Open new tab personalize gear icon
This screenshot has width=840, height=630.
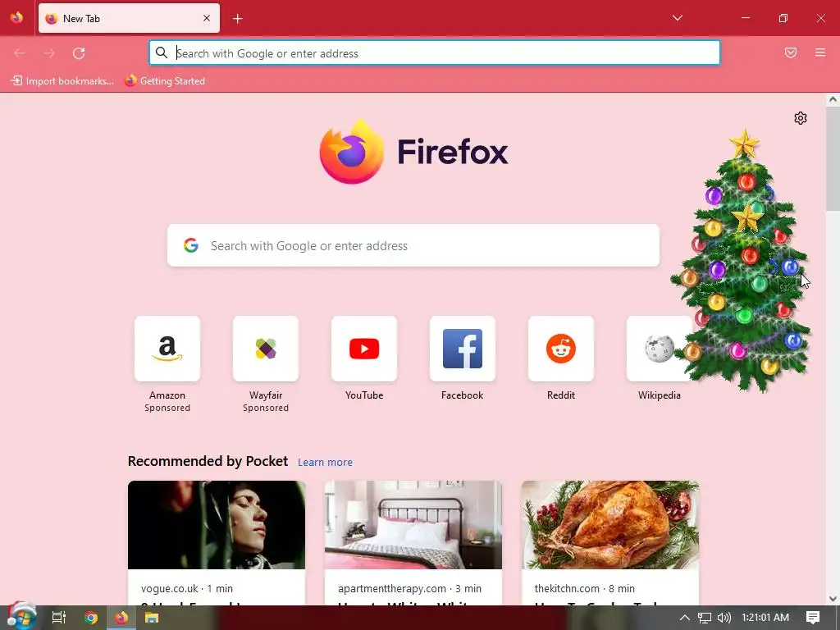click(x=801, y=118)
